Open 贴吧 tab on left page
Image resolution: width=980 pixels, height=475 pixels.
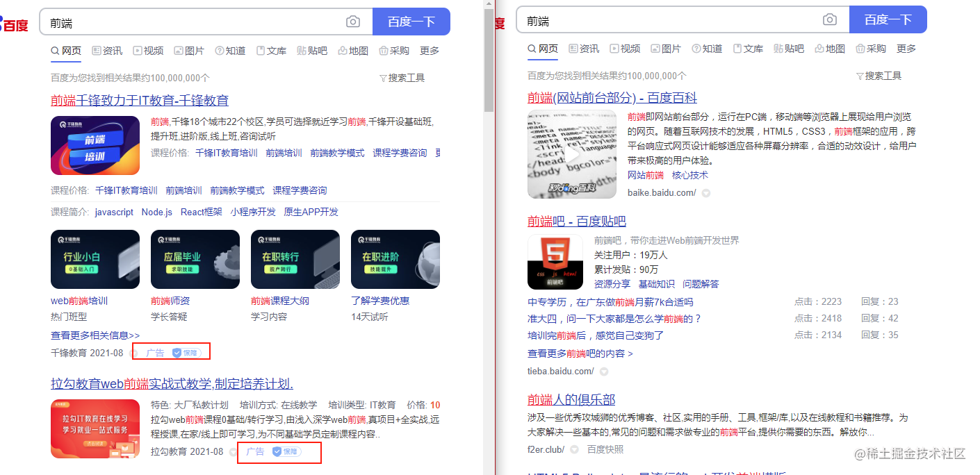[312, 51]
